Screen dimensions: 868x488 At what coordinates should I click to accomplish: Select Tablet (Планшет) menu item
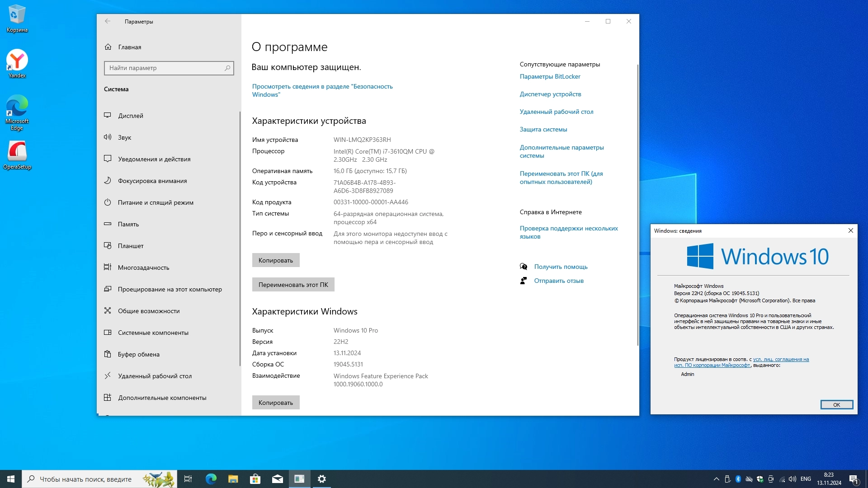tap(130, 246)
